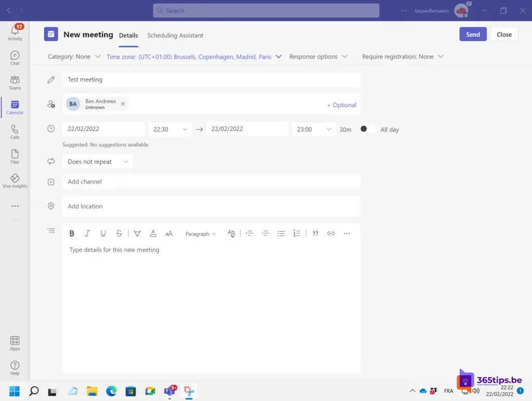Apply bold formatting in editor
The width and height of the screenshot is (532, 401).
[x=72, y=234]
